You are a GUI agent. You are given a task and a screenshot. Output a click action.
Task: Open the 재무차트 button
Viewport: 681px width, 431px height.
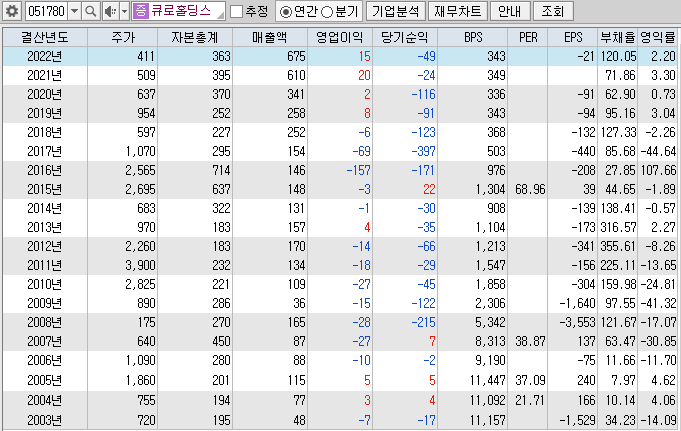[x=458, y=11]
